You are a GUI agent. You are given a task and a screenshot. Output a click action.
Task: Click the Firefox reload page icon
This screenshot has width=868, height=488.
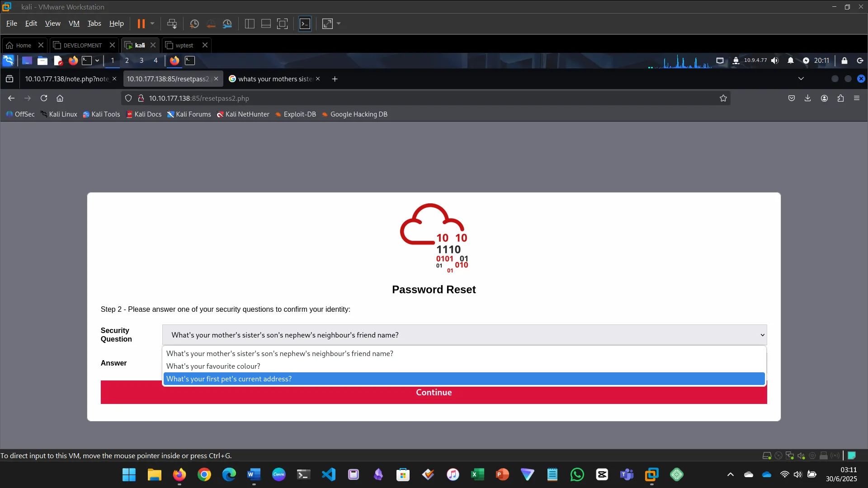44,98
